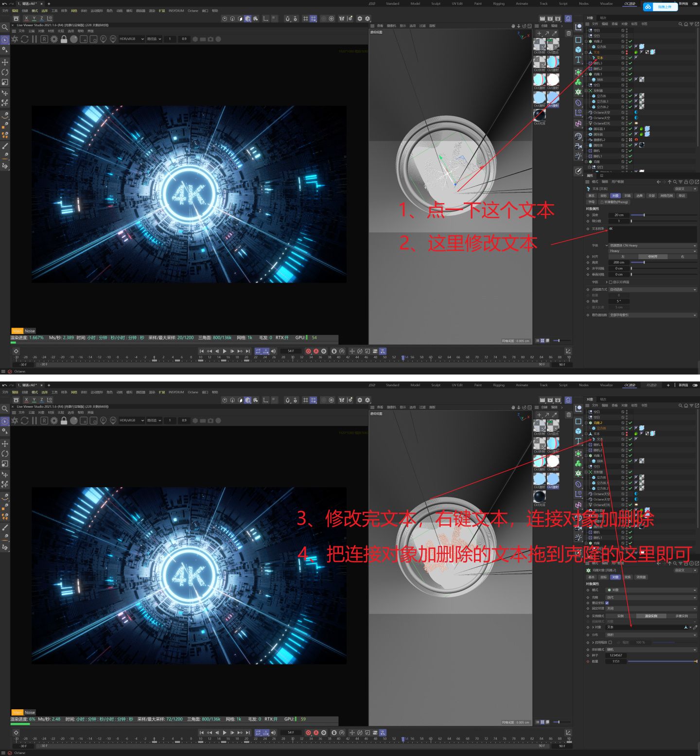Viewport: 700px width, 756px height.
Task: Click the attribute manager back arrow in upper screenshot
Action: (x=659, y=182)
